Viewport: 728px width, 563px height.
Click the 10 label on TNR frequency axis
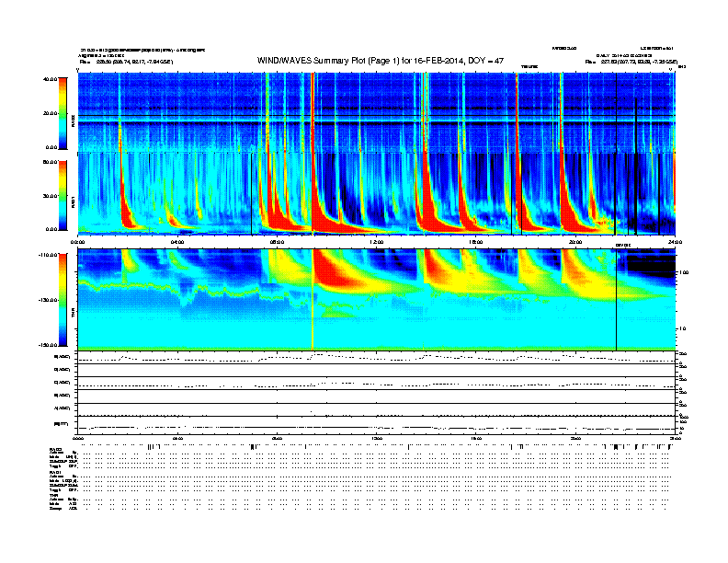pos(682,329)
